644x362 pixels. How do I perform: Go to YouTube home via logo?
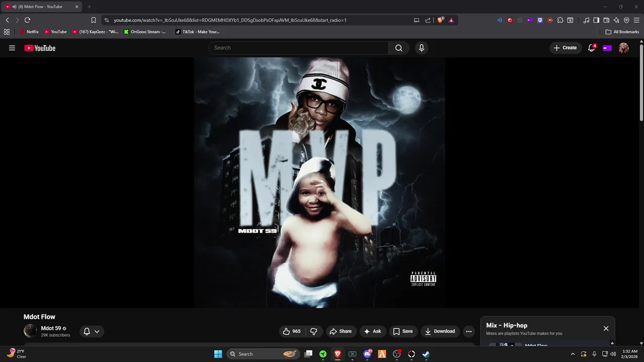(40, 48)
